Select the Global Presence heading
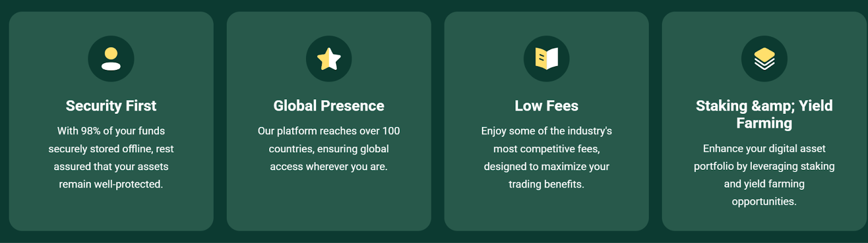 click(329, 106)
